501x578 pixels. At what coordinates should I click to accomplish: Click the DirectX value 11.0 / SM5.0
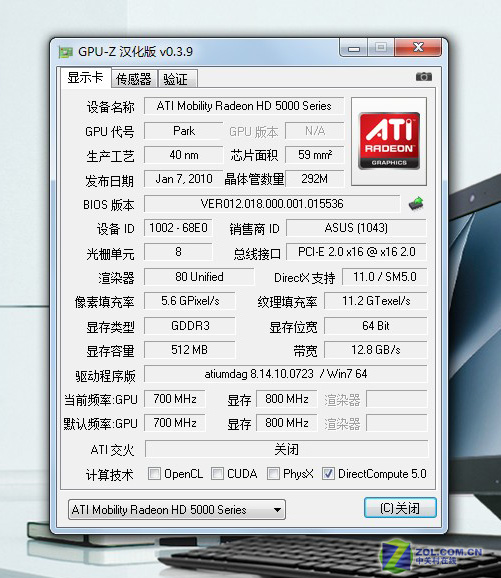pos(385,276)
